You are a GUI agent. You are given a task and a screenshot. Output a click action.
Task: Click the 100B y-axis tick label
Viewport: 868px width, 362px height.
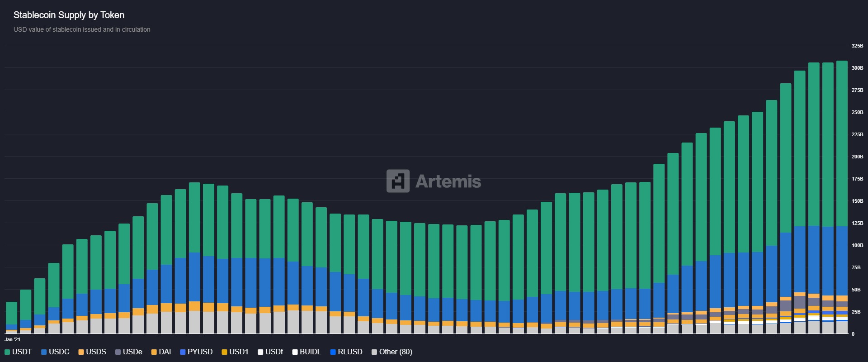click(x=857, y=245)
